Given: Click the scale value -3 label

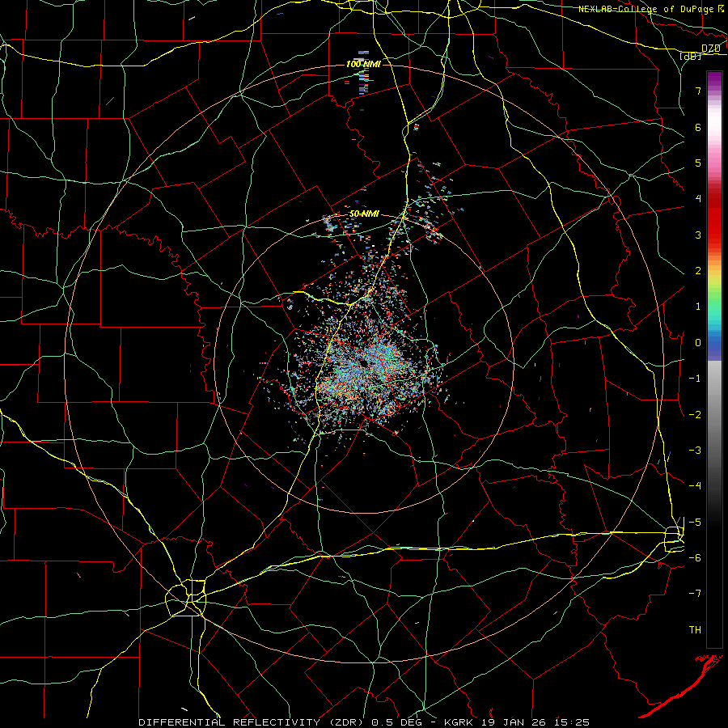Looking at the screenshot, I should 695,451.
